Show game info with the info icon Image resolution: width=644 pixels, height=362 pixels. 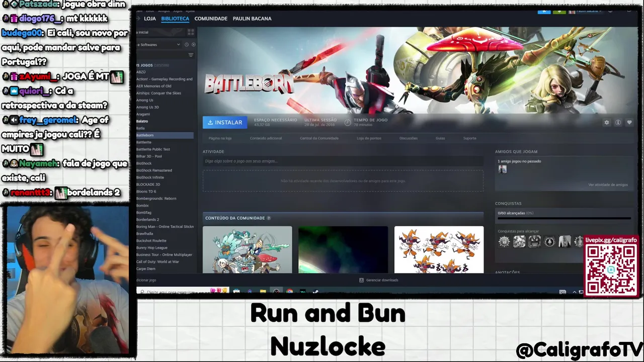coord(618,122)
